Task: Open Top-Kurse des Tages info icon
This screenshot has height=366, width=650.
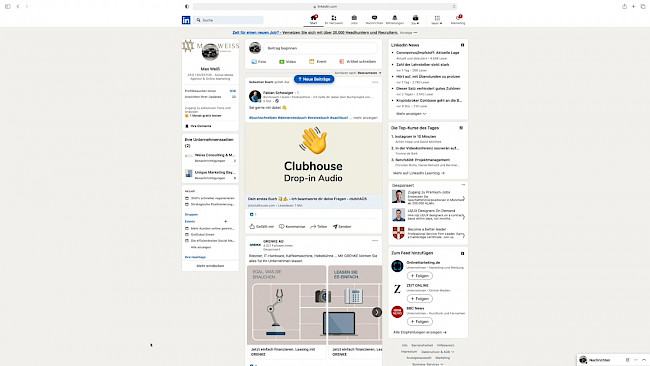Action: coord(461,128)
